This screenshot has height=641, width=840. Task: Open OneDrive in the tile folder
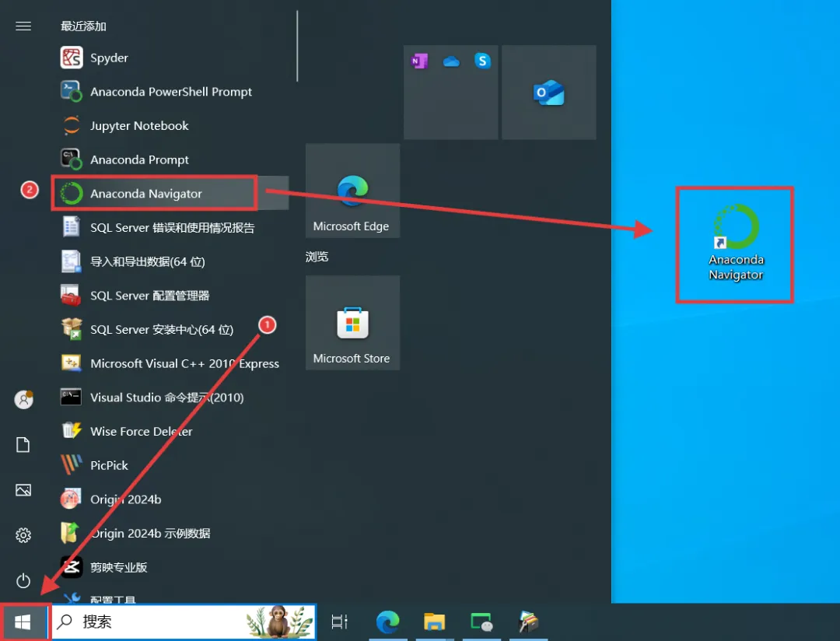[x=451, y=61]
